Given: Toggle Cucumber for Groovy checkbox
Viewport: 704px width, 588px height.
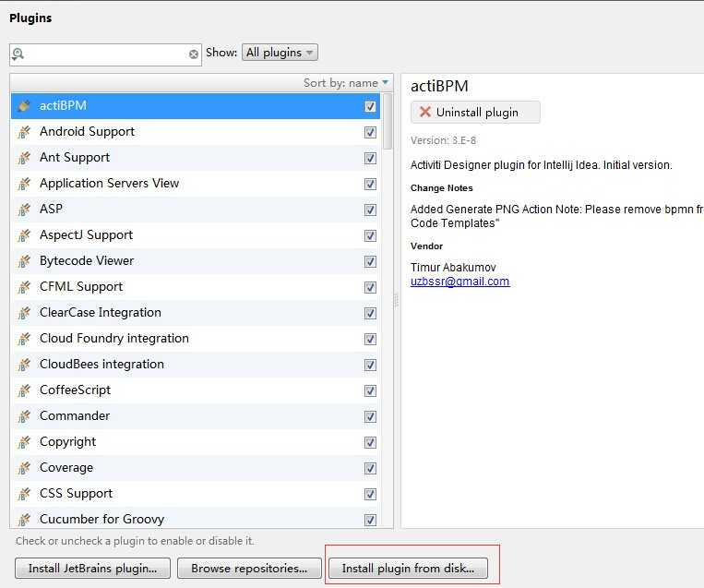Looking at the screenshot, I should 370,521.
